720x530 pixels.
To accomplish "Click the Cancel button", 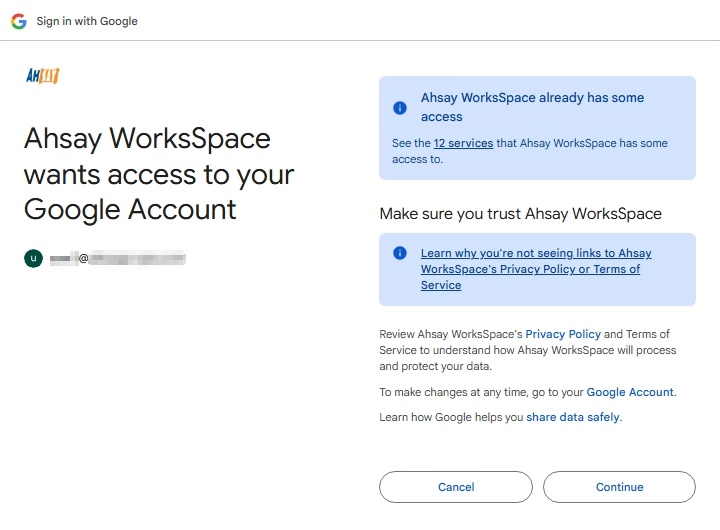I will [456, 487].
